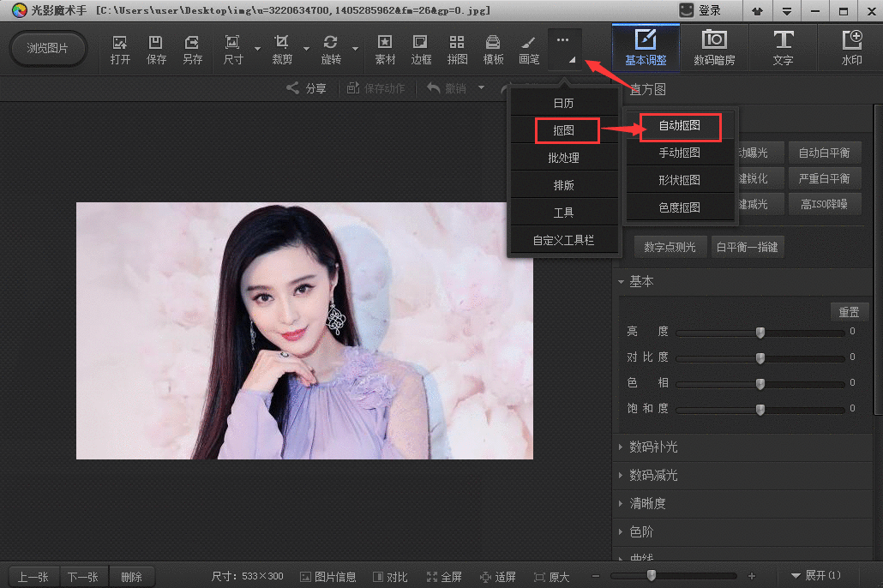Screen dimensions: 883x588
Task: Switch to the 数码暗房 tab
Action: [714, 48]
